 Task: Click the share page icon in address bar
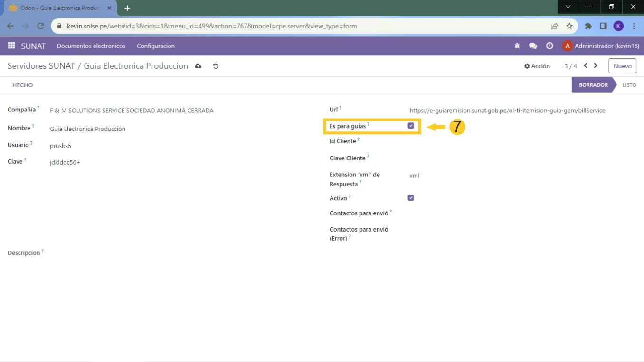point(554,26)
